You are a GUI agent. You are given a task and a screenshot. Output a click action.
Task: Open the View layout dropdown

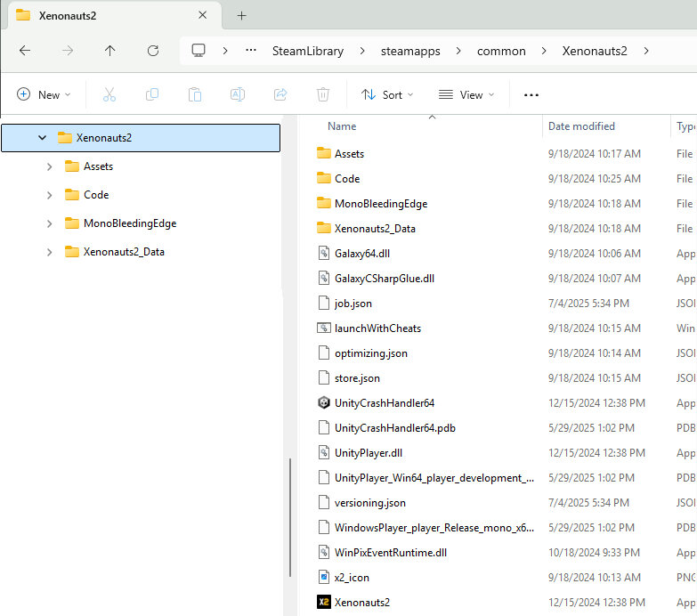click(x=466, y=94)
